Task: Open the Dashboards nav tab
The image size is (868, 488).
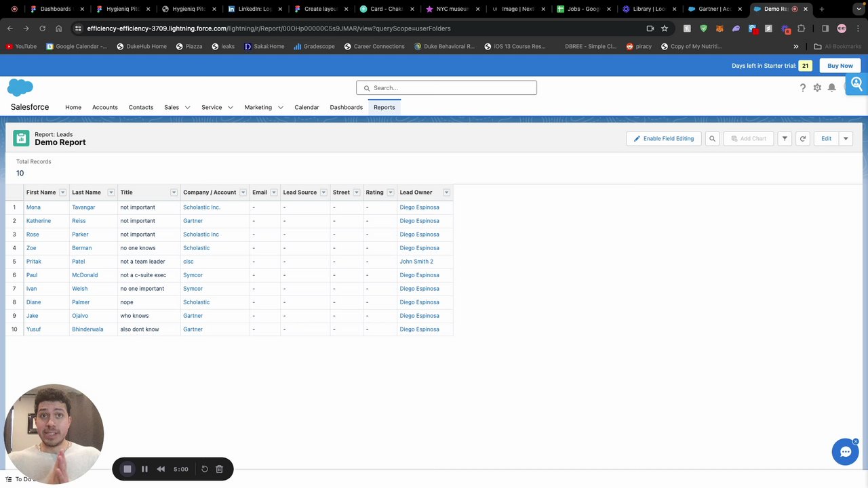Action: pyautogui.click(x=347, y=107)
